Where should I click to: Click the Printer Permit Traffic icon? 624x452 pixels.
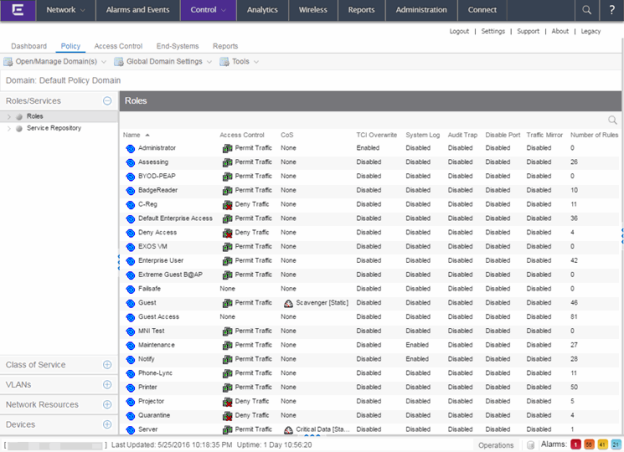coord(227,388)
